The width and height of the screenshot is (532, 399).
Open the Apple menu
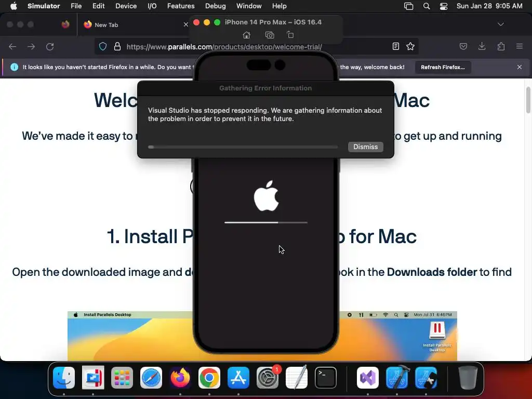14,6
